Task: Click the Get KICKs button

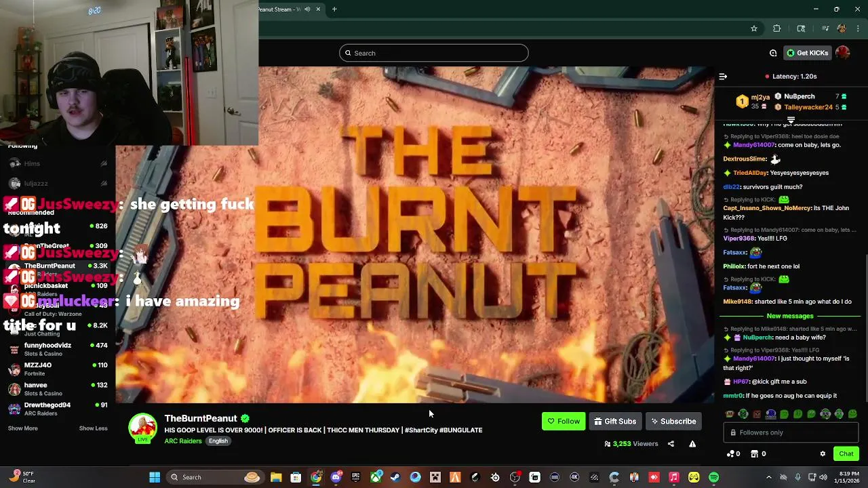Action: coord(807,53)
